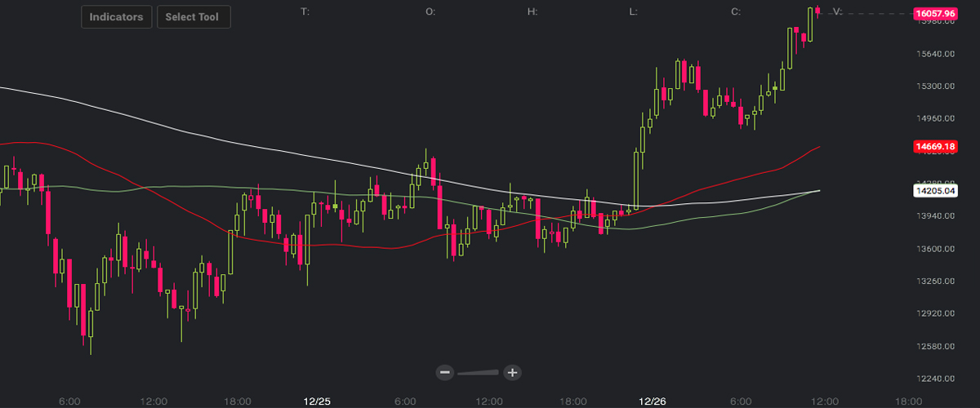Zoom out with the minus button
The image size is (980, 408).
[x=445, y=372]
